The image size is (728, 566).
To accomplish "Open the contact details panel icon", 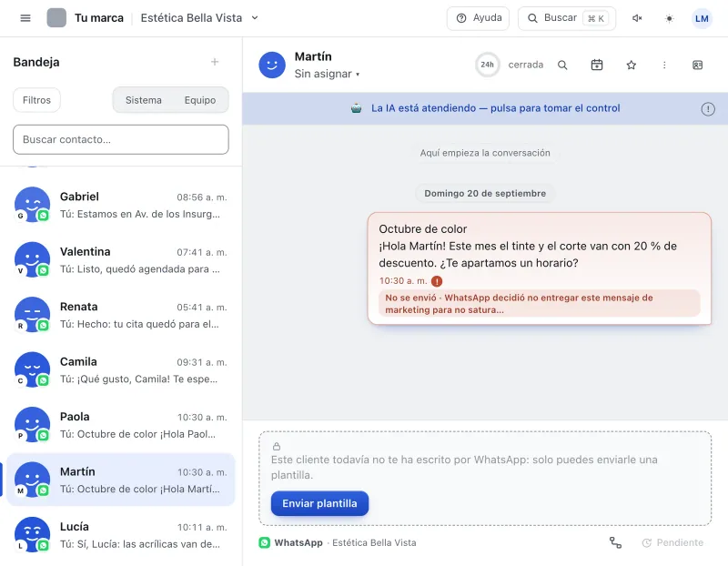I will (x=697, y=65).
